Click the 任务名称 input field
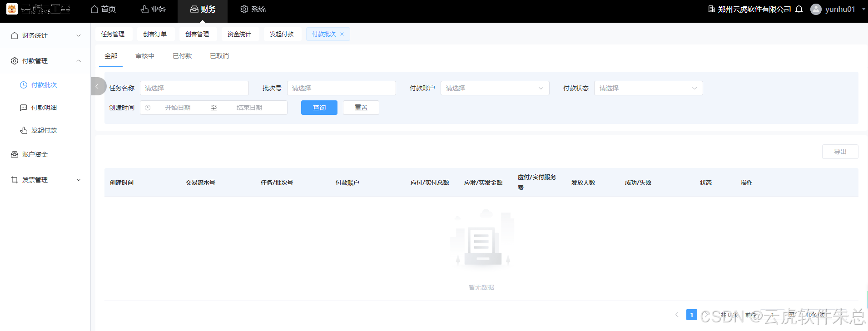The height and width of the screenshot is (331, 868). [194, 88]
